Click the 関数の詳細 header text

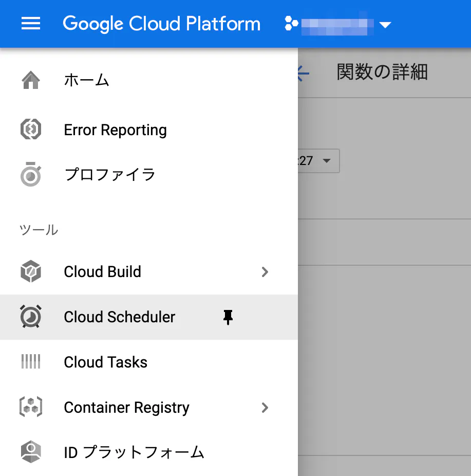(382, 72)
